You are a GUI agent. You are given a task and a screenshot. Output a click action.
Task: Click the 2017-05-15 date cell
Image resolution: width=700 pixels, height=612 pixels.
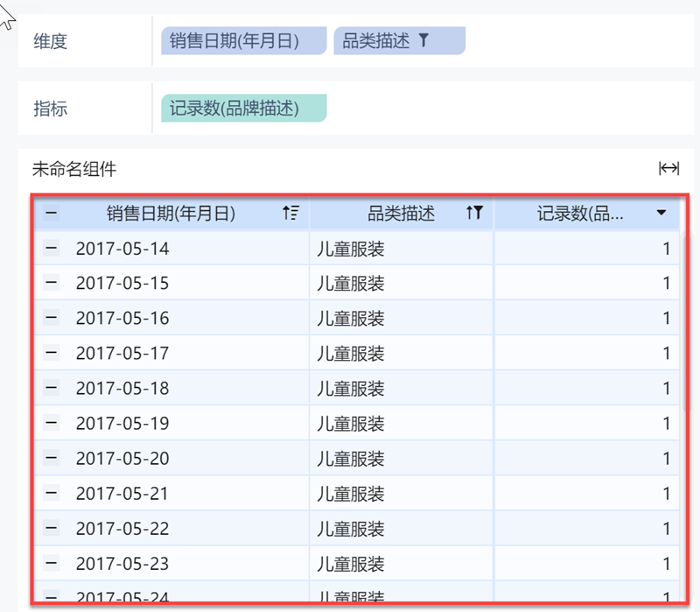click(122, 284)
